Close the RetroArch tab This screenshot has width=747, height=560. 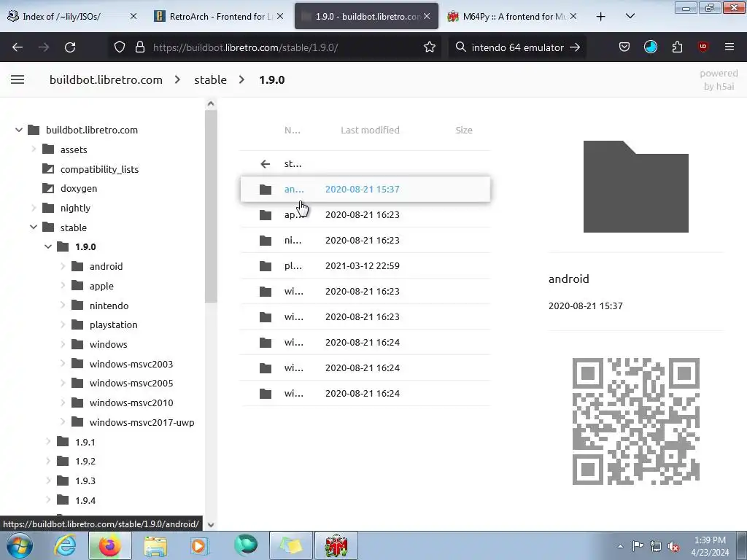[x=280, y=16]
